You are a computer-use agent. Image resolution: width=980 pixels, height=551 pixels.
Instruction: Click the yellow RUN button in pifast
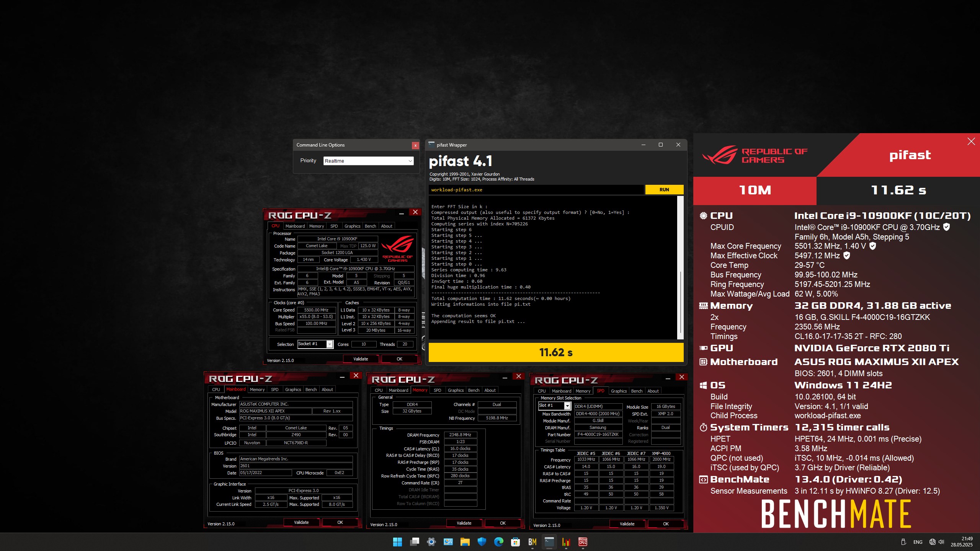coord(664,190)
